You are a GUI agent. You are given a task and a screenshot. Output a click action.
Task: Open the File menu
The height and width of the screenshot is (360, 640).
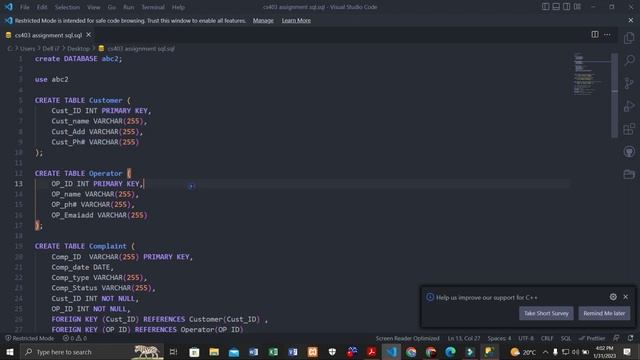pos(24,7)
